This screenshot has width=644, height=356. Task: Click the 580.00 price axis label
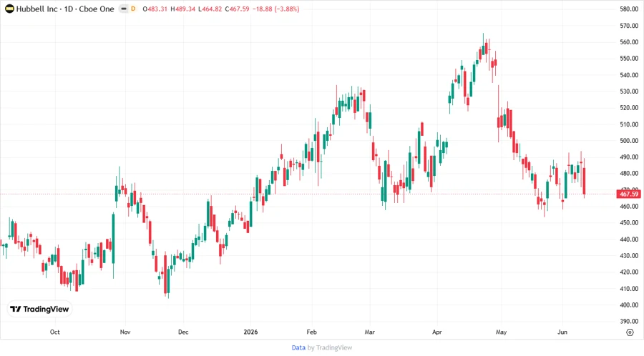(629, 9)
